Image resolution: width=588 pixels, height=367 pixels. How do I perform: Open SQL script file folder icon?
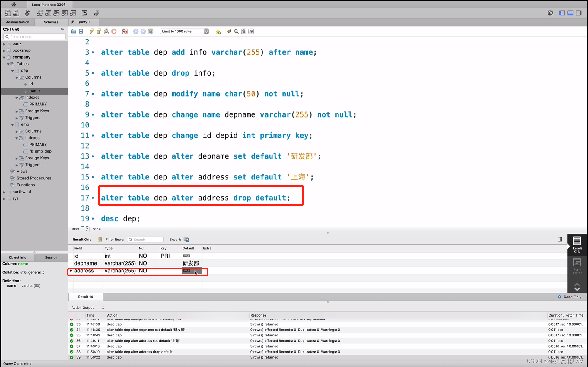(74, 31)
